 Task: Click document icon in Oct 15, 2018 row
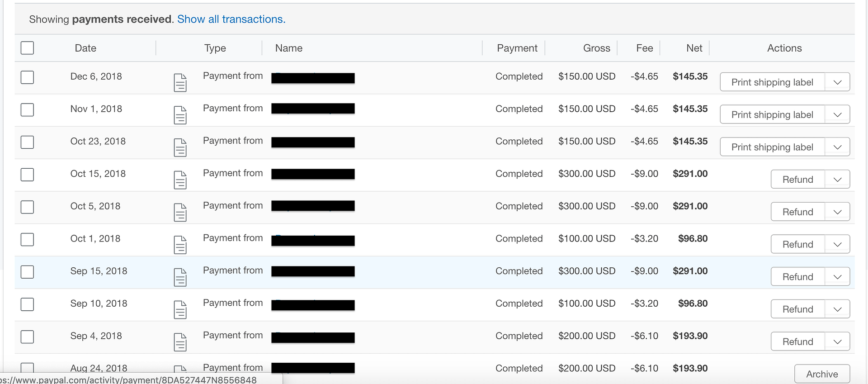tap(180, 180)
